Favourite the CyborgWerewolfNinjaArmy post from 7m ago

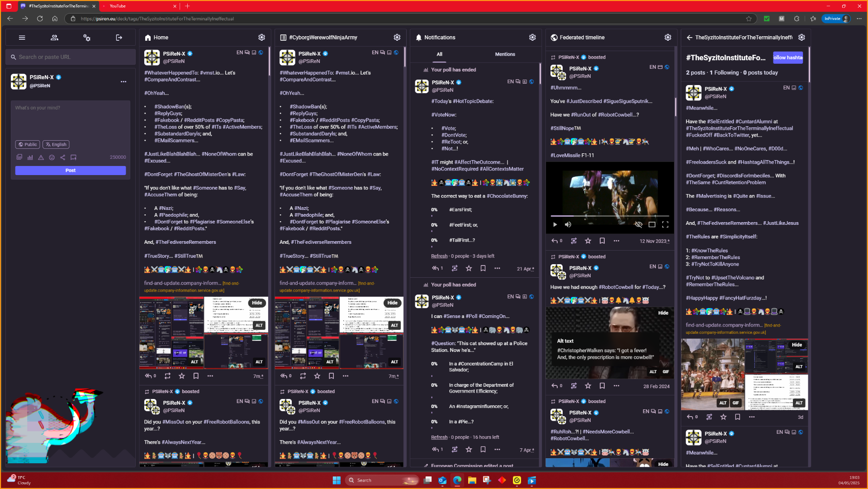(317, 376)
